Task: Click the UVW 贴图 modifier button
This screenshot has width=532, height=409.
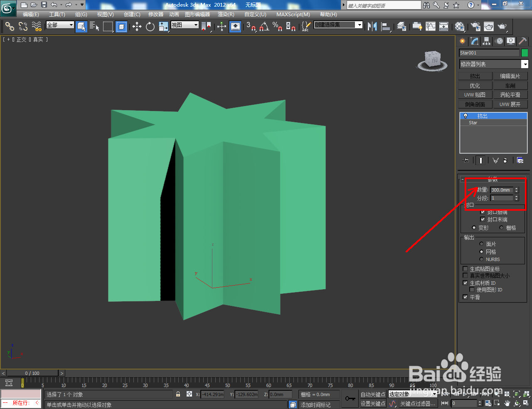Action: [x=475, y=95]
